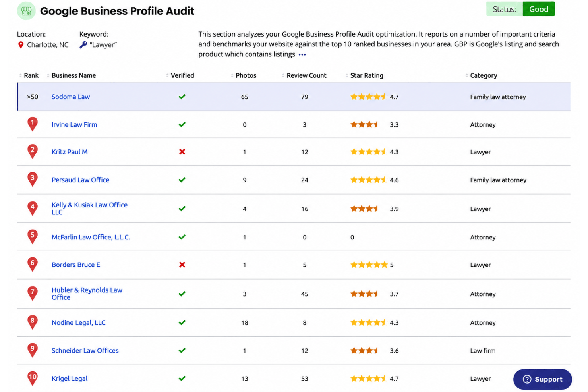Click red X unverified mark for Kritz Paul M
The image size is (588, 392).
182,152
